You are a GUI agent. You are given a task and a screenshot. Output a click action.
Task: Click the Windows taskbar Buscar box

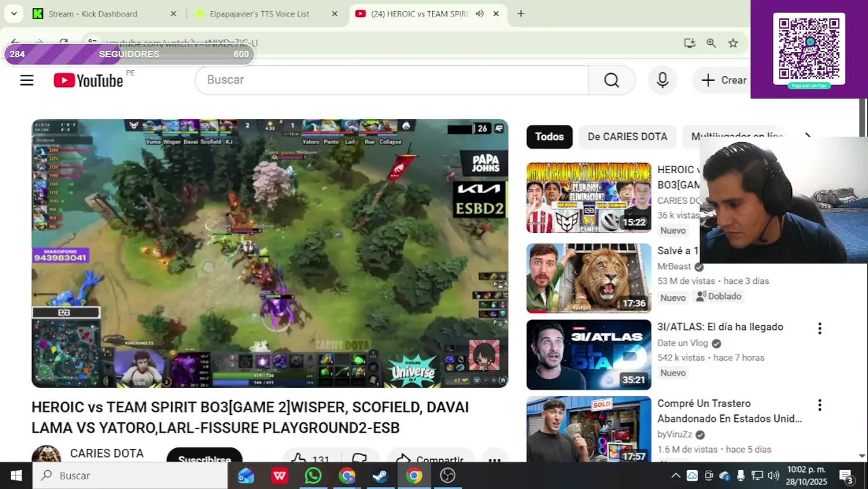pyautogui.click(x=130, y=475)
